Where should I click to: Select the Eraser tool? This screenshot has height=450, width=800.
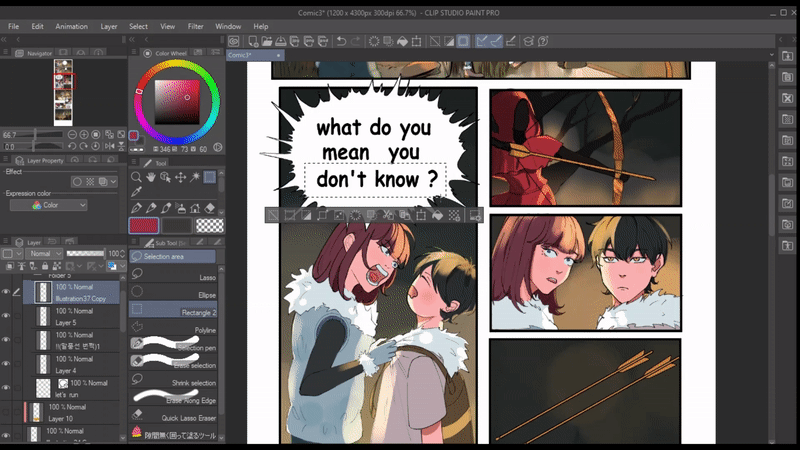(210, 208)
